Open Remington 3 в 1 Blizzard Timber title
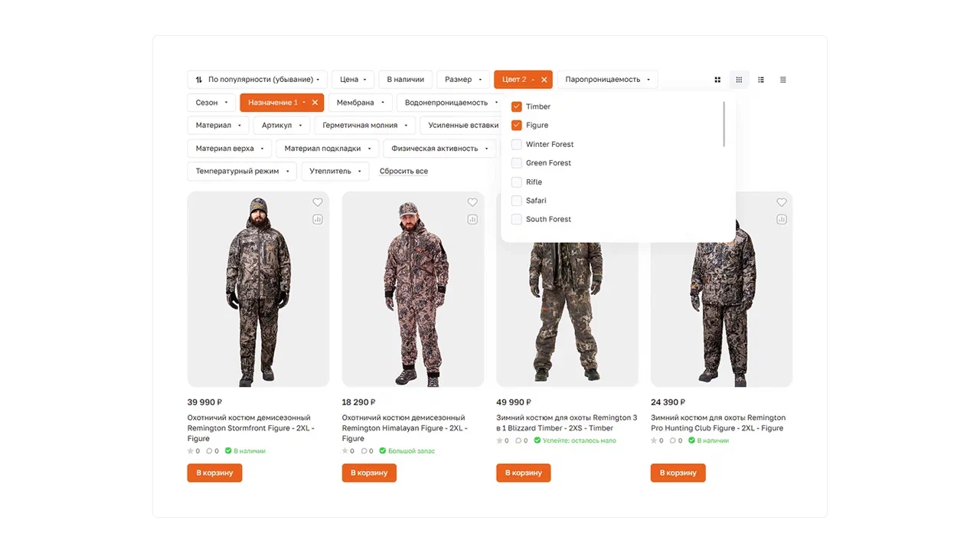 pos(567,423)
